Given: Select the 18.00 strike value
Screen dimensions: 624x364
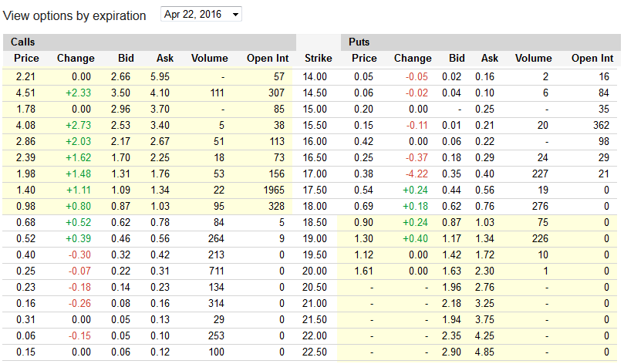Looking at the screenshot, I should click(x=315, y=207).
